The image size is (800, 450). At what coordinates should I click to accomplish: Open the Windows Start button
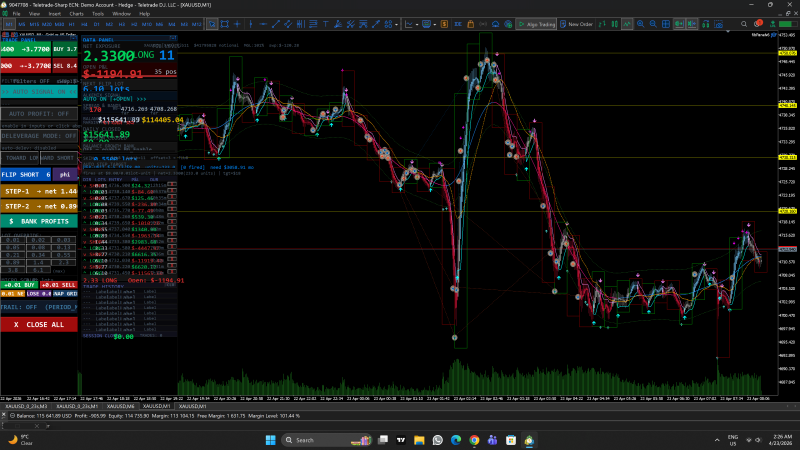click(x=270, y=440)
